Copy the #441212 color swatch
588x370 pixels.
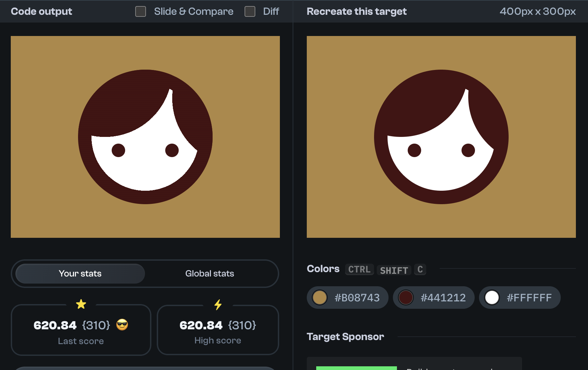tap(434, 298)
